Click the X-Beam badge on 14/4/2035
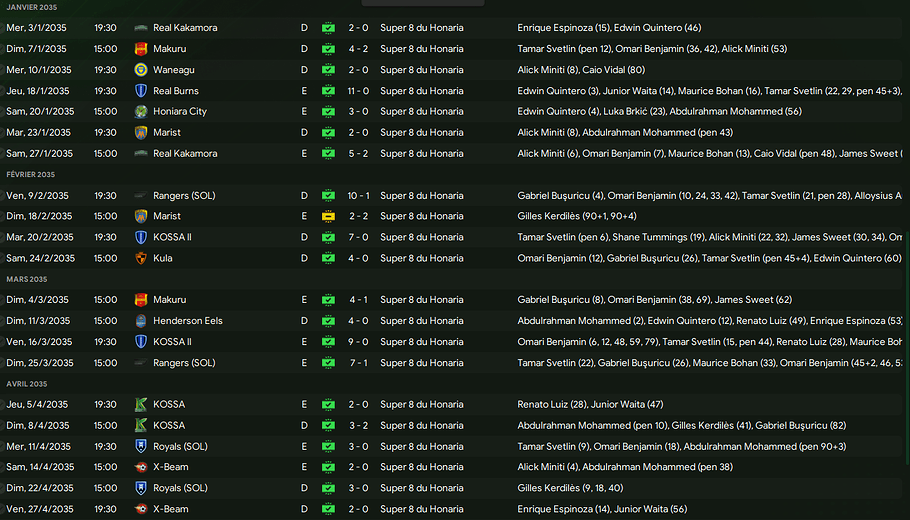 point(141,467)
